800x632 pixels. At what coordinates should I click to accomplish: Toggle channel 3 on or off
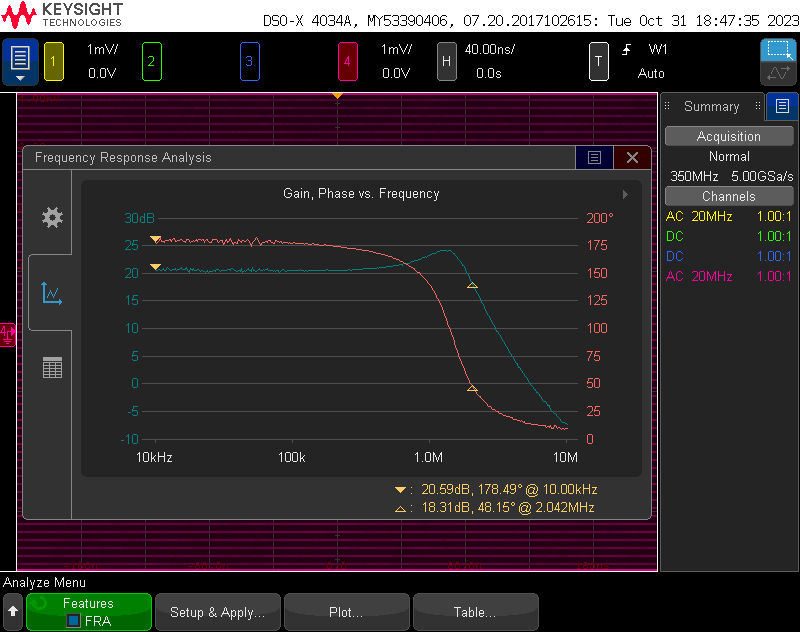(249, 62)
